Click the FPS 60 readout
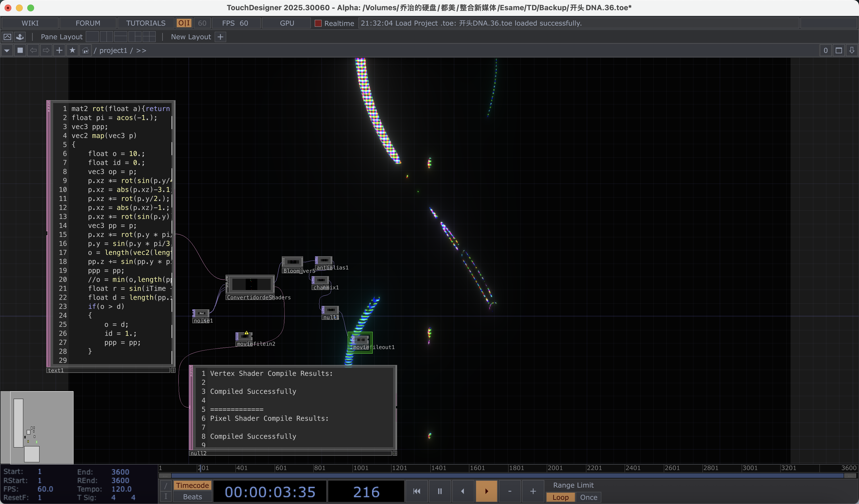This screenshot has width=859, height=504. (235, 23)
